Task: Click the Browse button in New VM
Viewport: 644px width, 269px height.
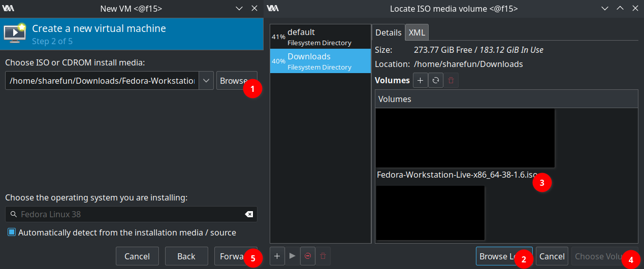Action: [x=237, y=81]
